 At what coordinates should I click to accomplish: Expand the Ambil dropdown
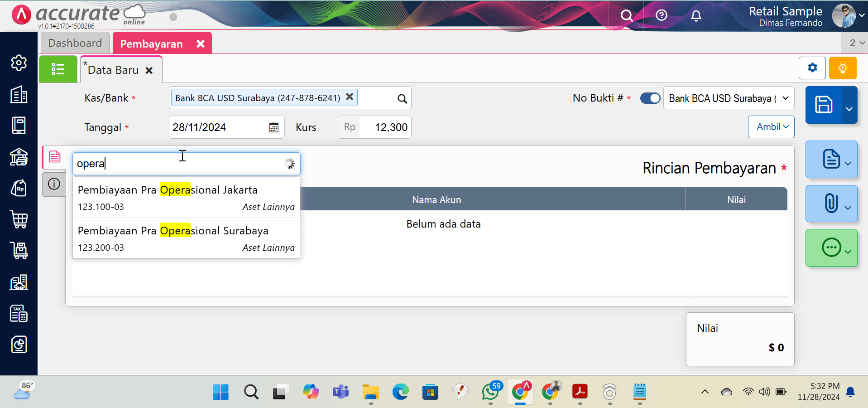(771, 127)
